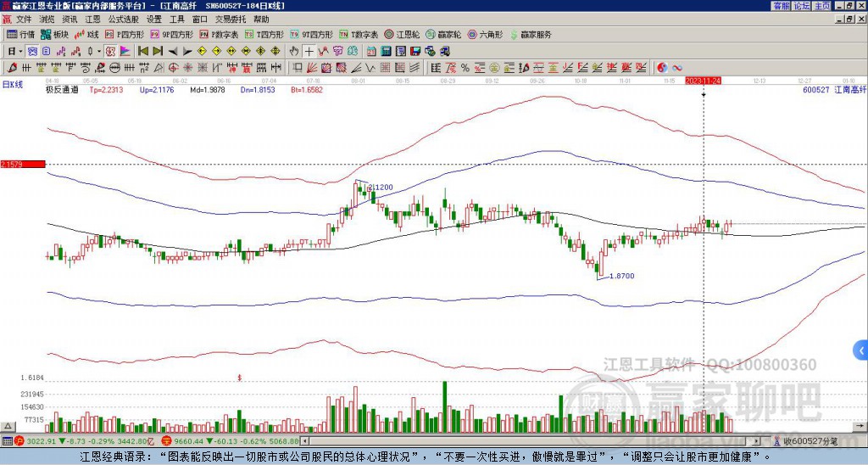Click the 600527 江南高纤 stock label
Viewport: 868px width, 465px height.
click(x=834, y=89)
